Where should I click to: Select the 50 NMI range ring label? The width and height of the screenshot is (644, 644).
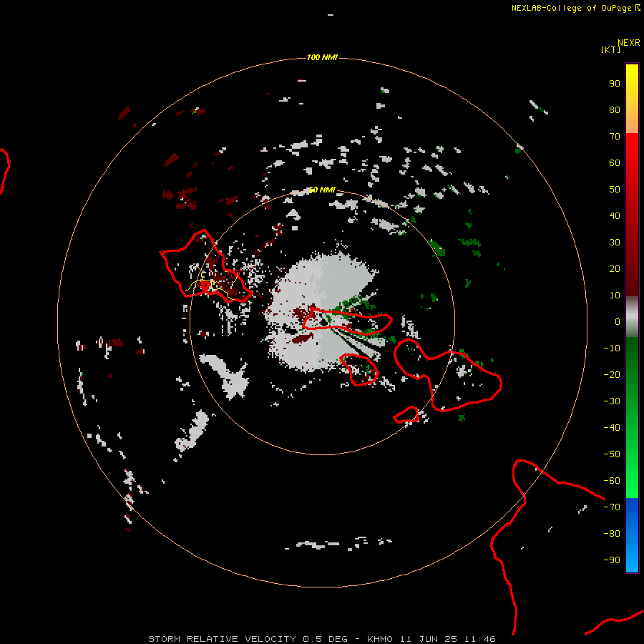coord(322,190)
